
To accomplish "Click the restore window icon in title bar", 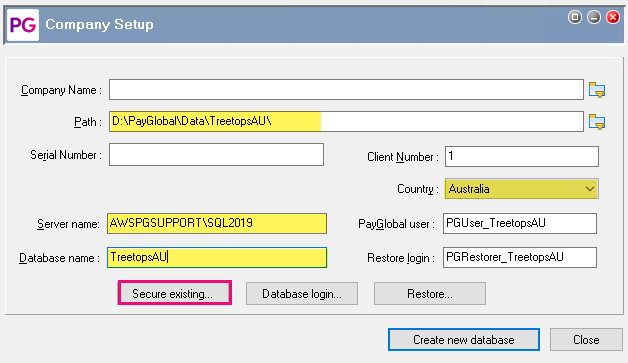I will (x=575, y=17).
